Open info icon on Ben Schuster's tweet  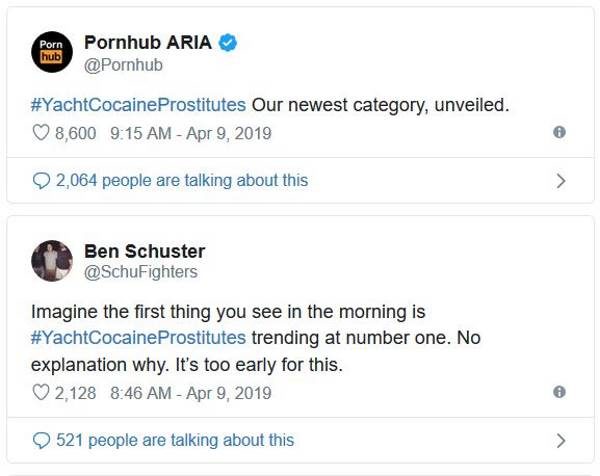click(x=559, y=392)
